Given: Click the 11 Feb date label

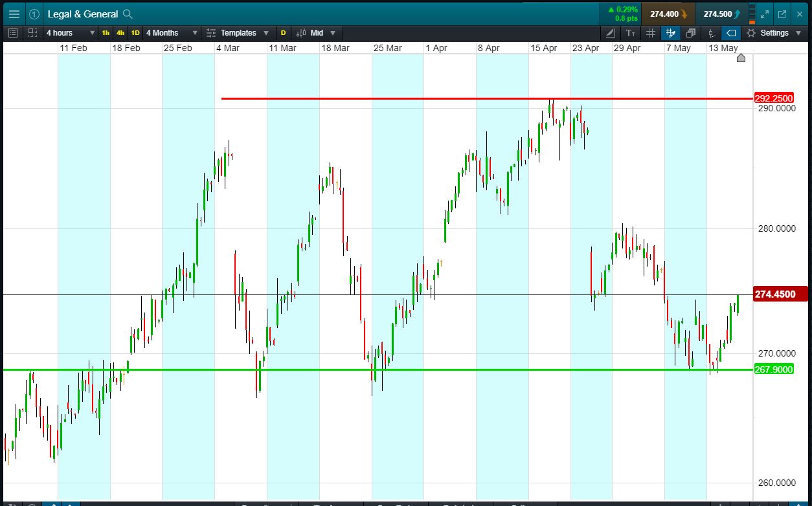Looking at the screenshot, I should click(x=73, y=48).
